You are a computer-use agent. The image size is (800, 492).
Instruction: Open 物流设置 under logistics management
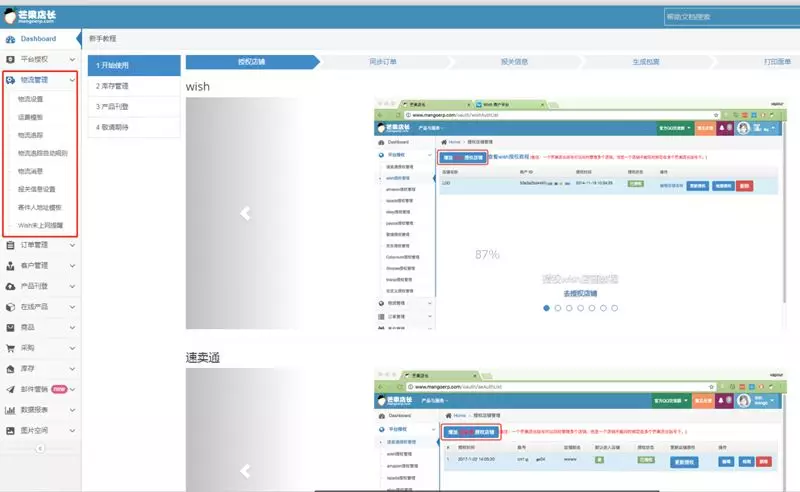click(x=31, y=99)
